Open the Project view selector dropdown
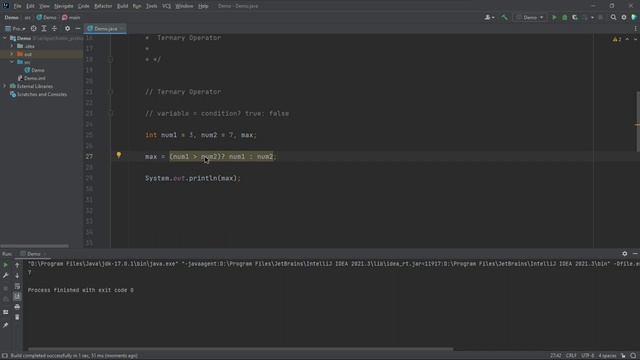Image resolution: width=640 pixels, height=360 pixels. pyautogui.click(x=15, y=29)
